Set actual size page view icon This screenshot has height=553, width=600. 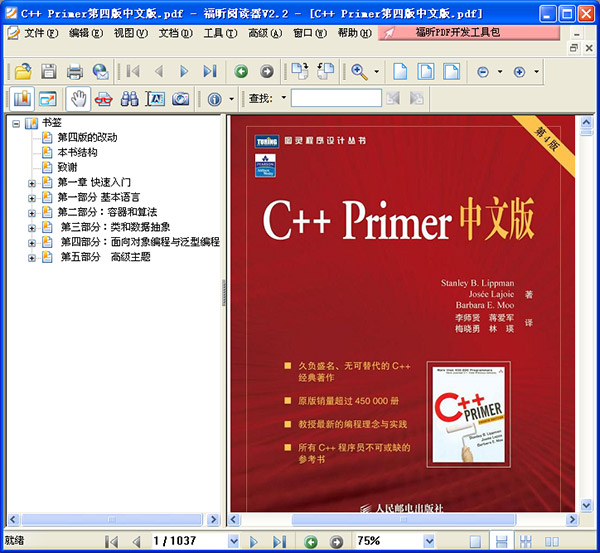(400, 72)
